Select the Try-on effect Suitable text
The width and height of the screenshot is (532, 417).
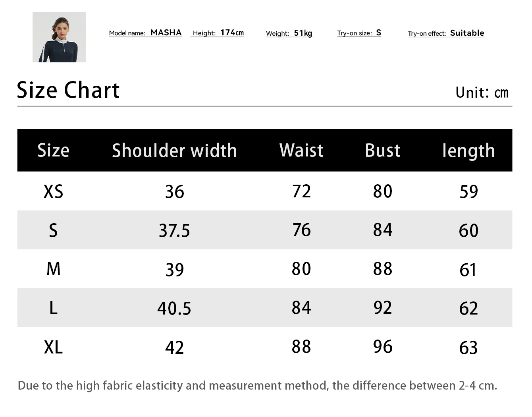(x=446, y=33)
